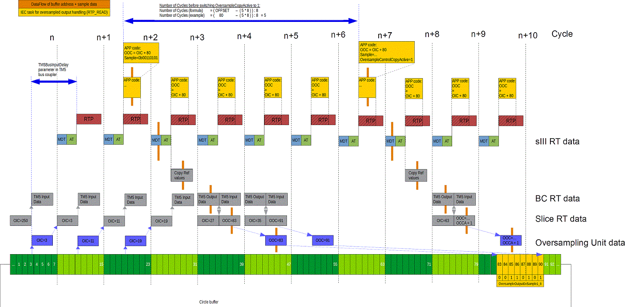This screenshot has width=644, height=307.
Task: Click the Circle buffer caption
Action: (209, 302)
